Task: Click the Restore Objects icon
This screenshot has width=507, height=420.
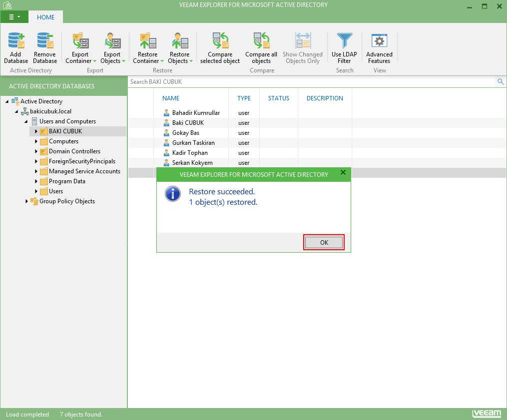Action: 180,40
